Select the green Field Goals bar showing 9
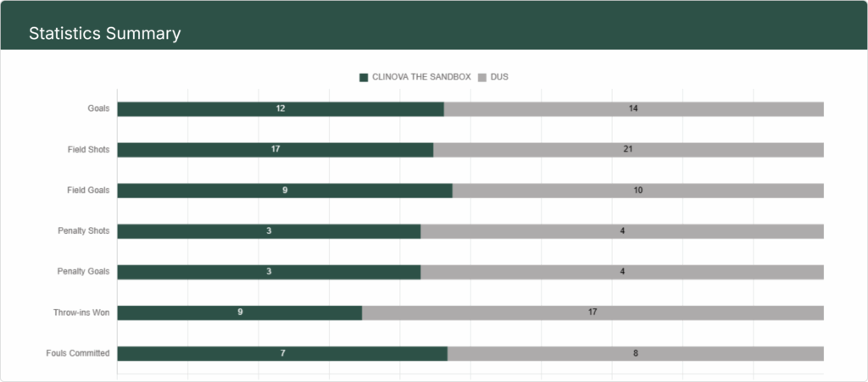 [284, 191]
